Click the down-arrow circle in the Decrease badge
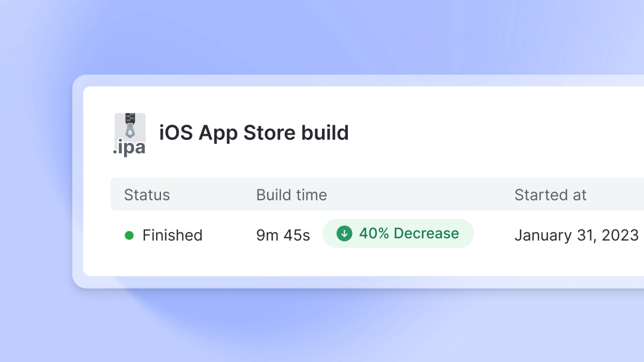The image size is (644, 362). [x=344, y=233]
